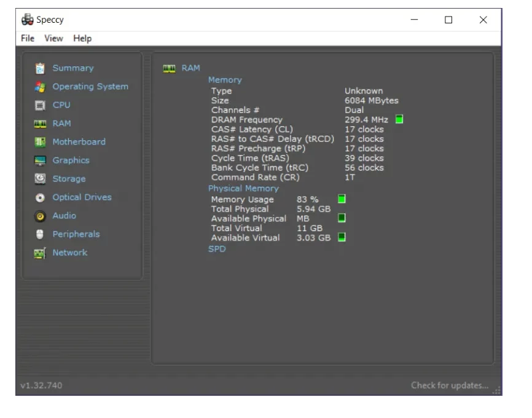The image size is (532, 418).
Task: Click the Speccy app icon in title bar
Action: click(x=28, y=20)
